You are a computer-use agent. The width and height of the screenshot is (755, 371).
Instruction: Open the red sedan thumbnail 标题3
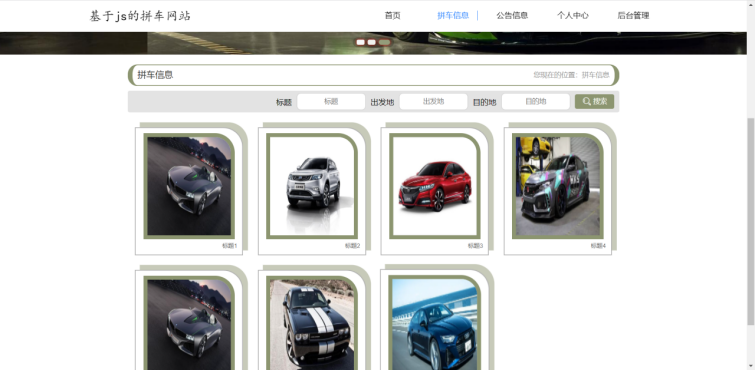click(x=435, y=186)
